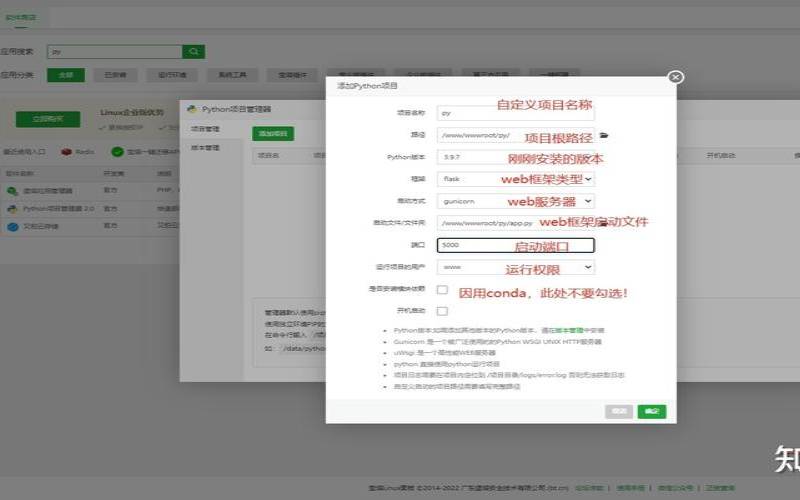Screen dimensions: 800x500
Task: Click the 又拍云存储 list row name
Action: tap(40, 226)
